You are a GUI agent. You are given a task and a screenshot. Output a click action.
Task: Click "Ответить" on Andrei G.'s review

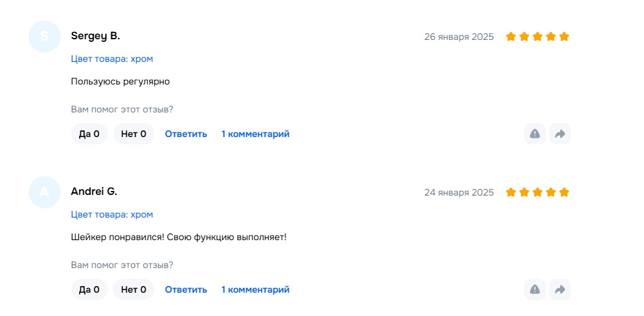tap(186, 289)
